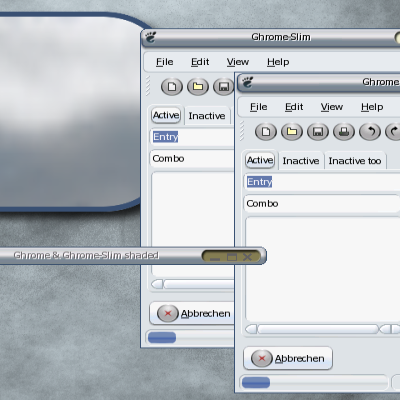Click Save floppy icon in back Ghrome-Slim window

(223, 87)
